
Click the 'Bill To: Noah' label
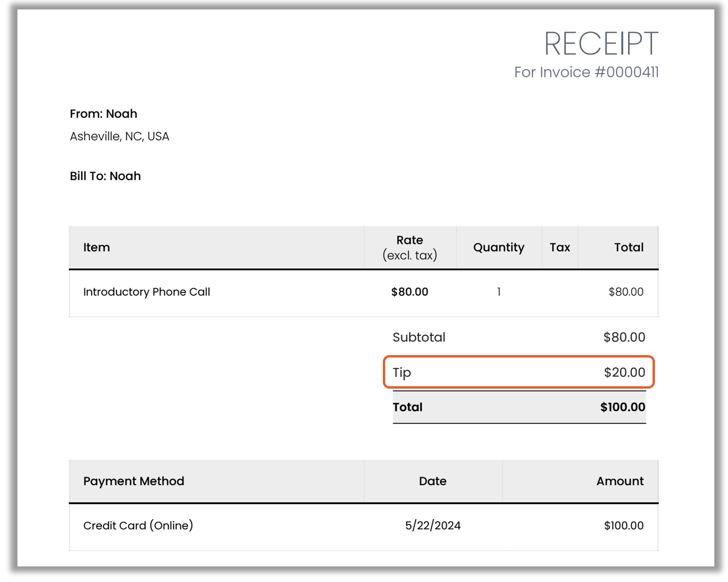coord(105,176)
